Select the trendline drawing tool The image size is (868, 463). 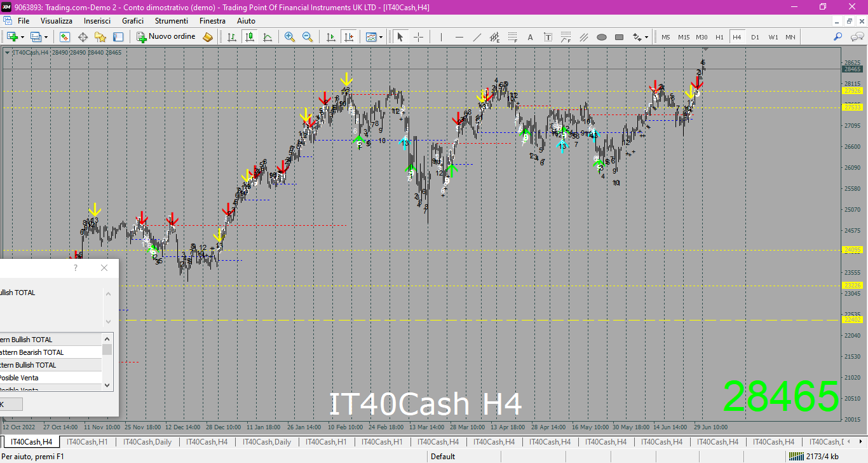(477, 37)
